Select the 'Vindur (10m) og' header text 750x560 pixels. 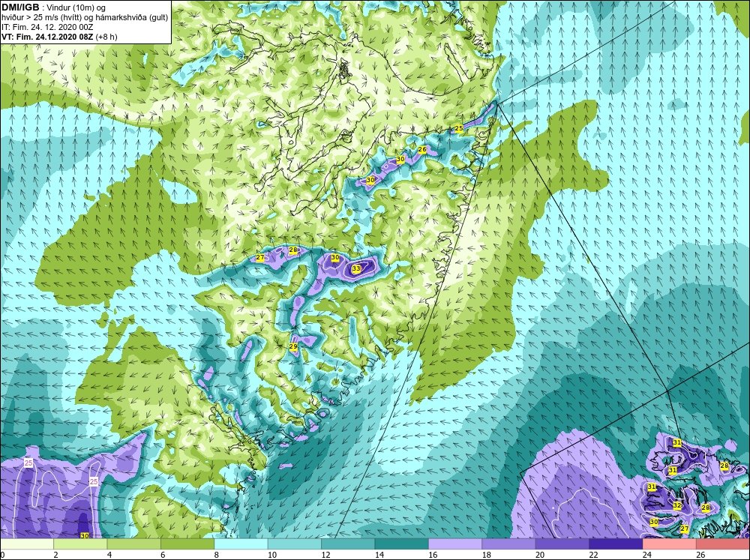(76, 7)
